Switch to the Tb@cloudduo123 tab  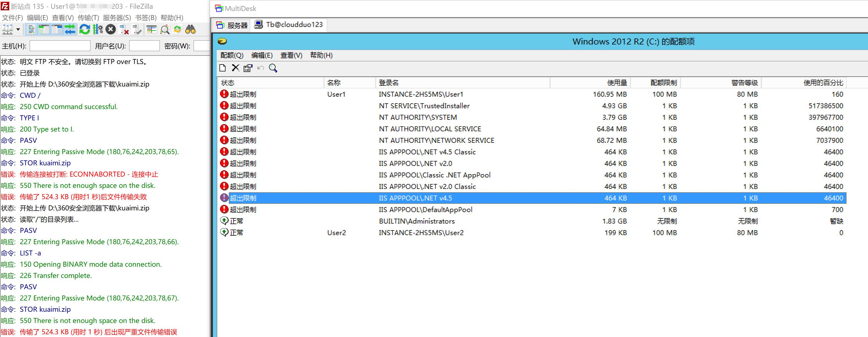click(x=289, y=24)
